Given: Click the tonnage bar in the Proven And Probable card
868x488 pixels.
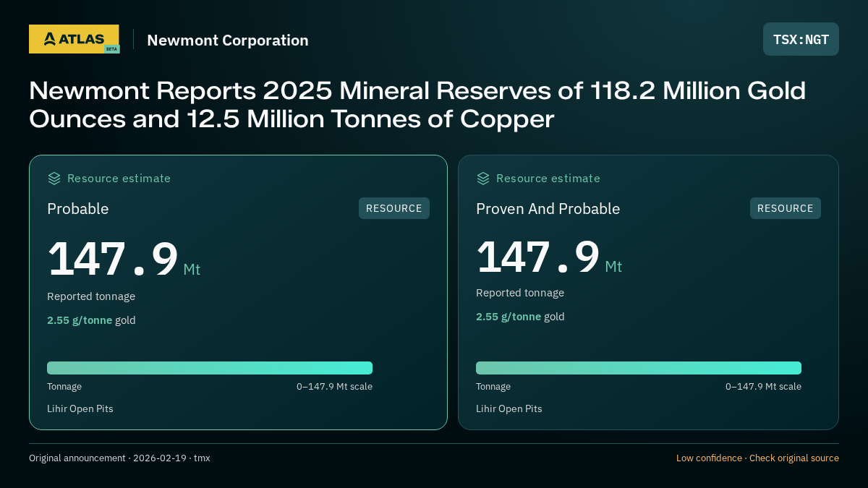Looking at the screenshot, I should (639, 368).
